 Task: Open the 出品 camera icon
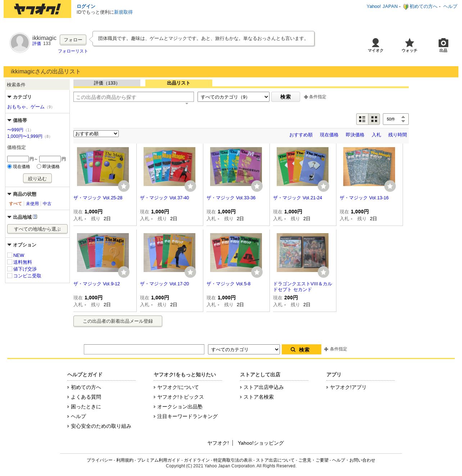coord(443,43)
